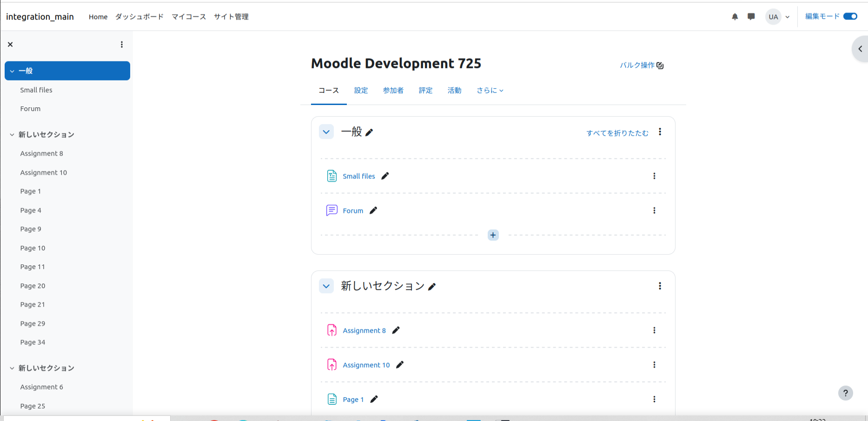The width and height of the screenshot is (868, 421).
Task: Open the messaging drawer speech bubble icon
Action: (751, 17)
